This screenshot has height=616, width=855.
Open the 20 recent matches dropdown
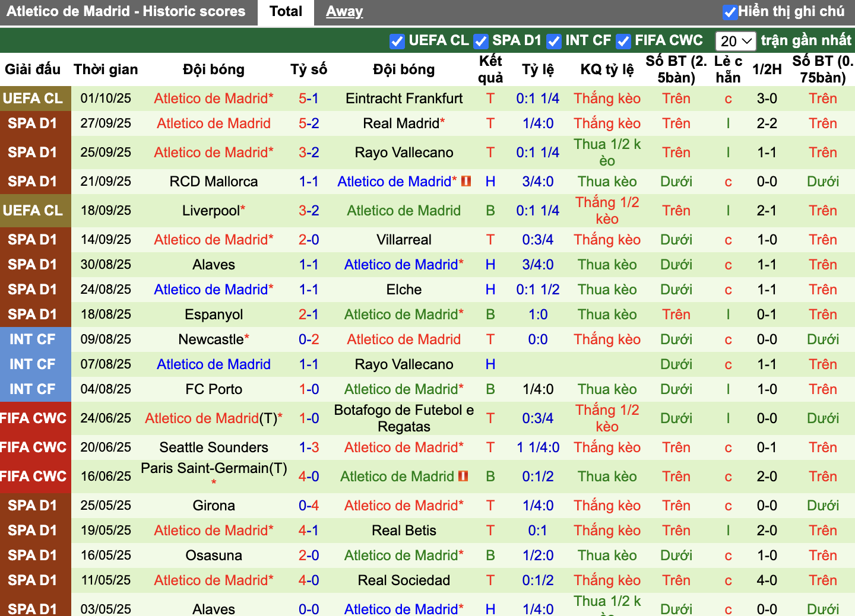tap(736, 41)
